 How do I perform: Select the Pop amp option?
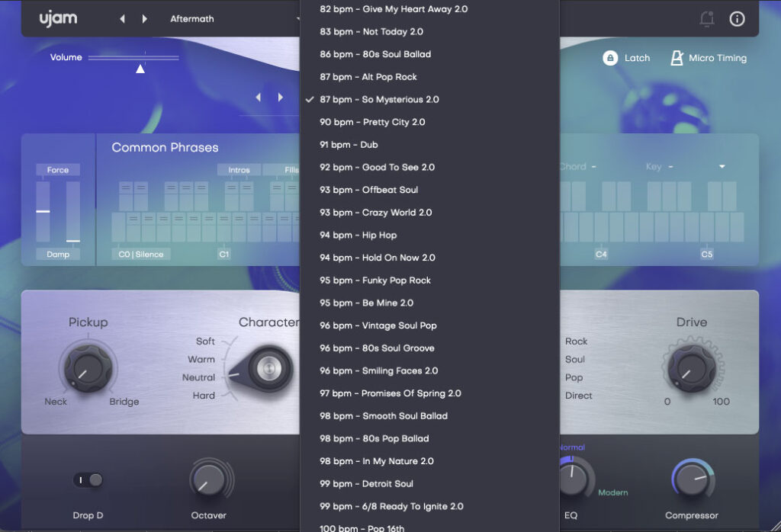coord(574,377)
